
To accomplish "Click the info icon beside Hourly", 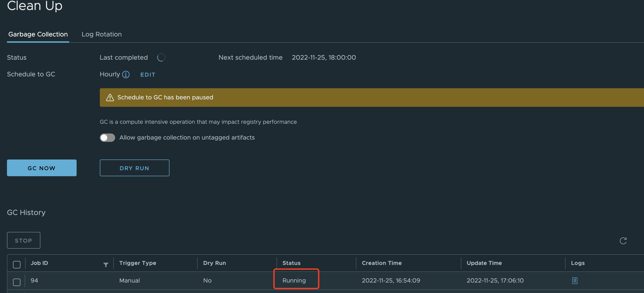I will pos(126,75).
